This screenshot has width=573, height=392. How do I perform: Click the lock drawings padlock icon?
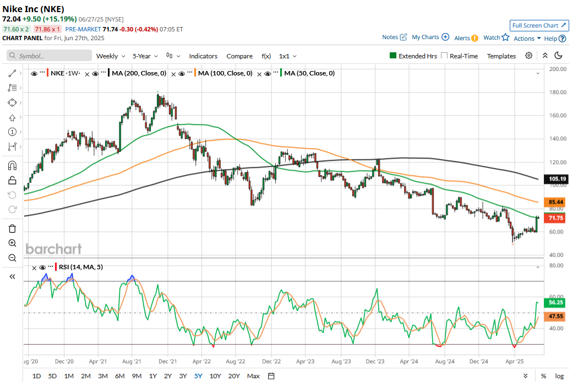tap(12, 180)
